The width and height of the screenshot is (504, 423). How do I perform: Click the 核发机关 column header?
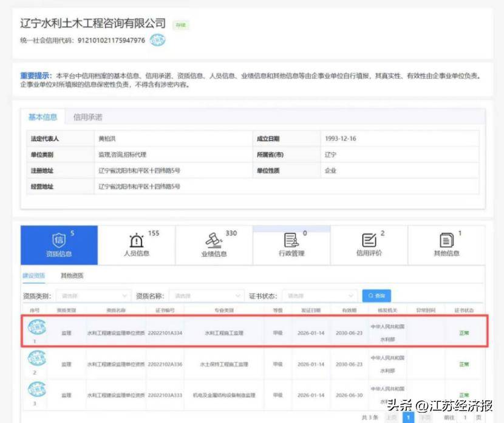pos(387,311)
